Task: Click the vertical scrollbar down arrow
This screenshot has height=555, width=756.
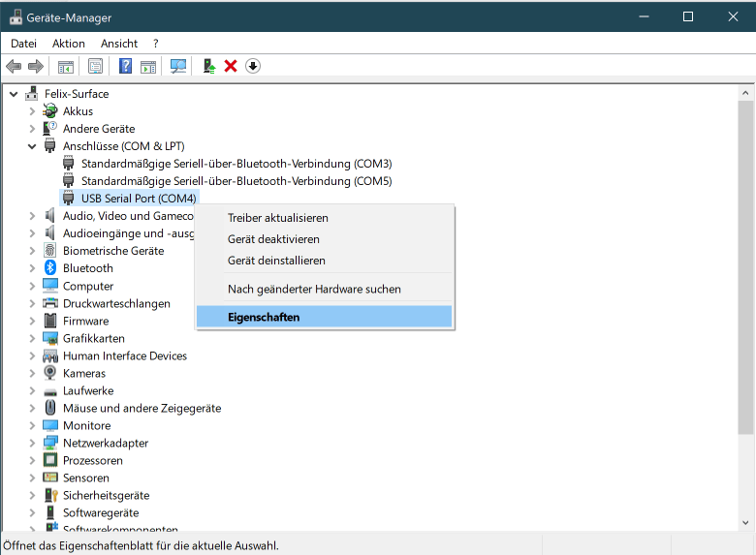Action: (x=746, y=520)
